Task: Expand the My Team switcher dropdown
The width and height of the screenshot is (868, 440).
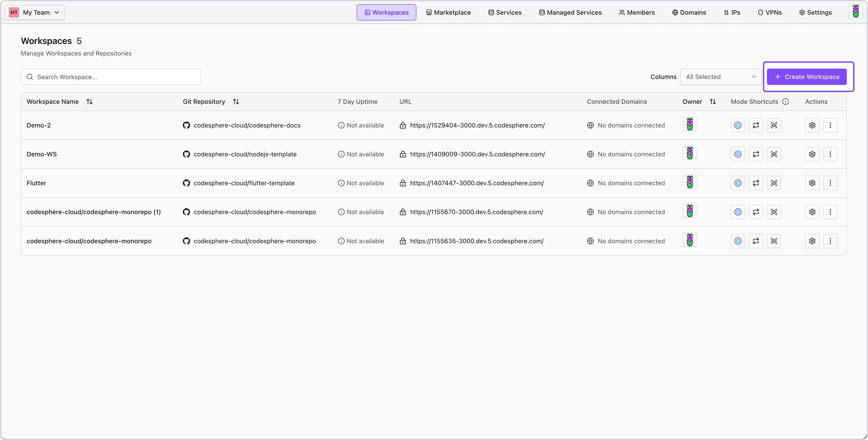Action: click(35, 12)
